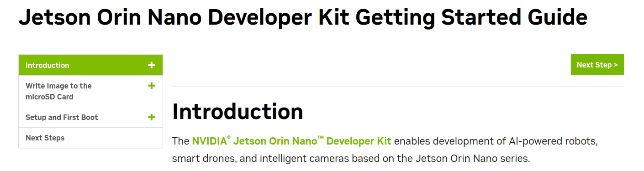The width and height of the screenshot is (644, 171).
Task: Expand the Introduction section plus icon
Action: 152,65
